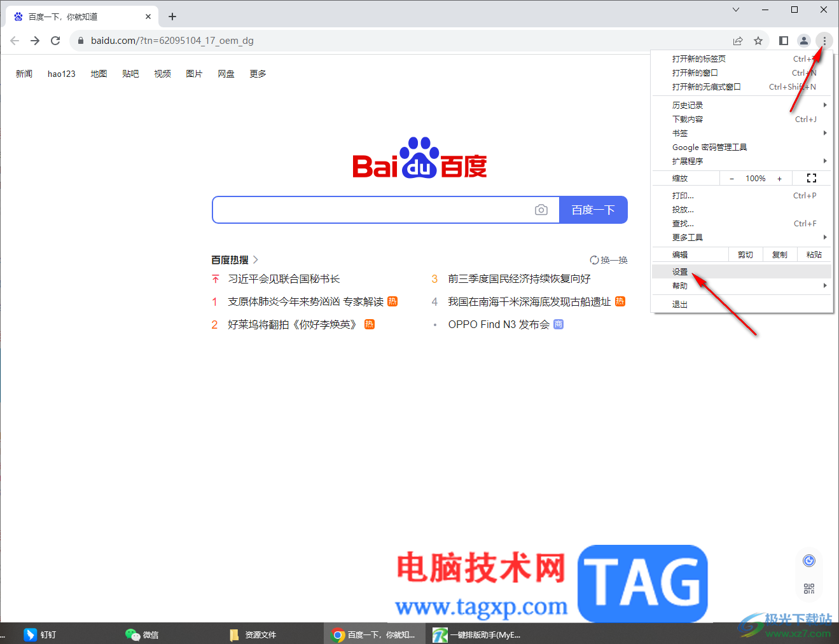839x644 pixels.
Task: Open hot search 习近平会见联合国秘书长
Action: pyautogui.click(x=284, y=279)
